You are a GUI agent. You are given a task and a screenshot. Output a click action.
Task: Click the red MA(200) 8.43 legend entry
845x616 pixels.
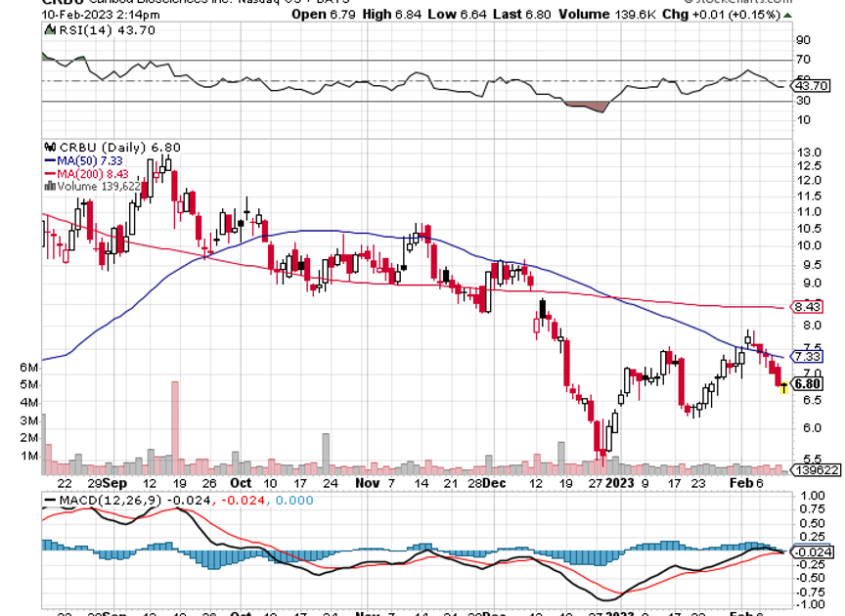86,173
